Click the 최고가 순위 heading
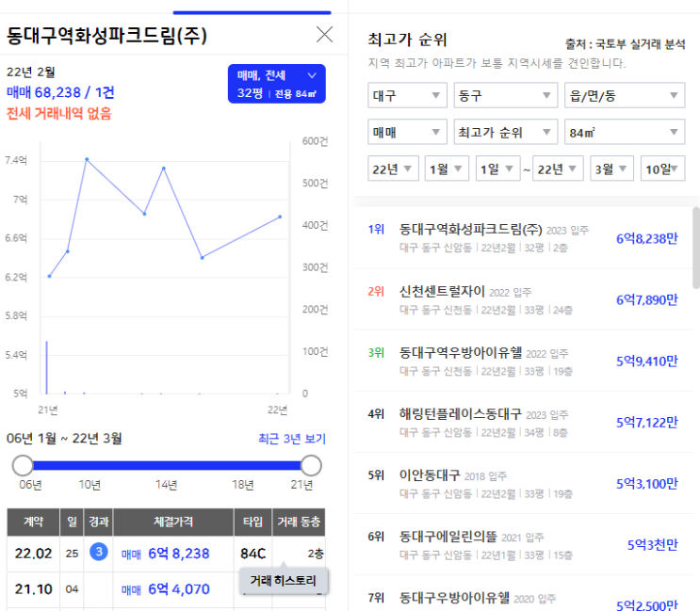This screenshot has width=700, height=611. (x=407, y=40)
